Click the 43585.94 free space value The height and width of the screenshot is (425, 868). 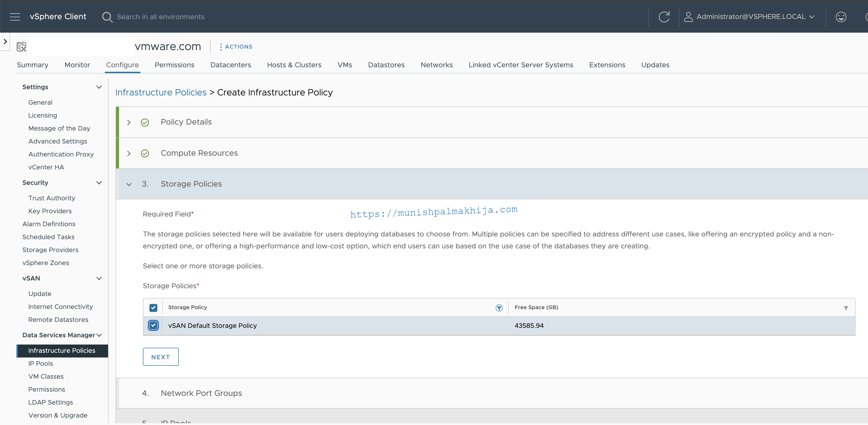pos(529,326)
